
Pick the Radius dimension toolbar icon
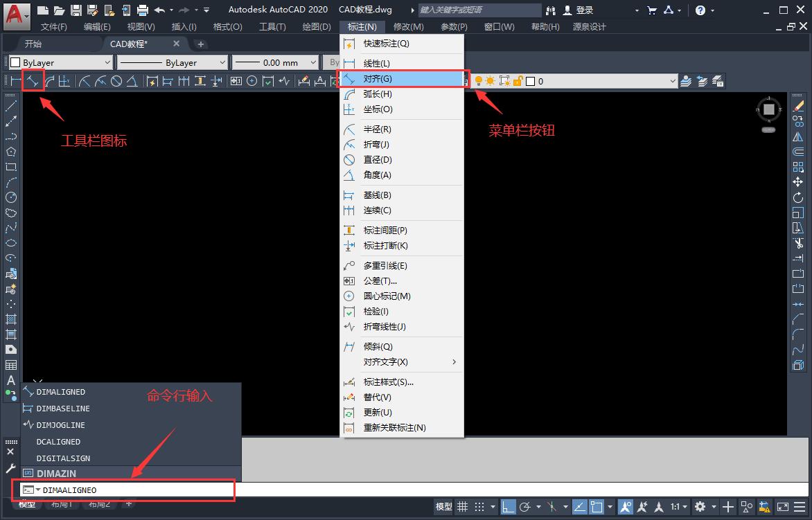(x=85, y=81)
